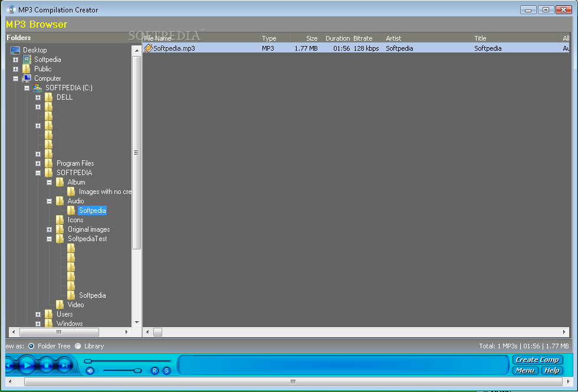
Task: Click the Audio folder icon
Action: point(60,201)
